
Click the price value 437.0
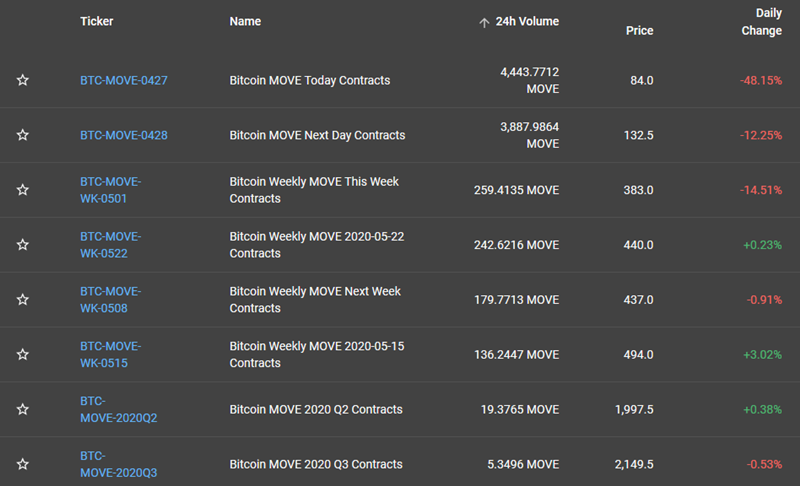coord(638,300)
